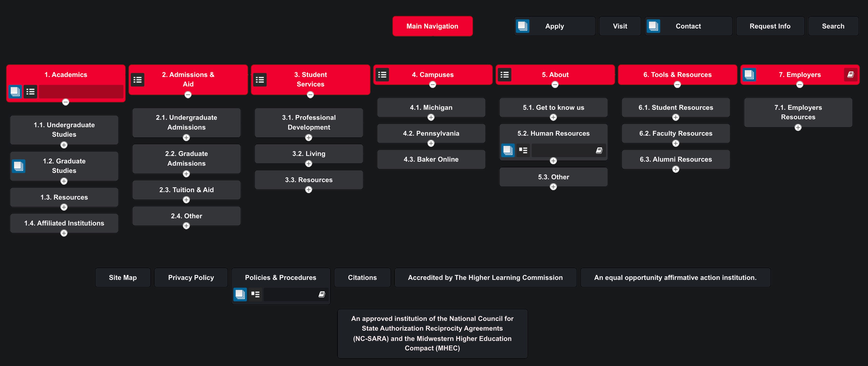Click the list icon on 3. Student Services
This screenshot has width=868, height=366.
260,80
